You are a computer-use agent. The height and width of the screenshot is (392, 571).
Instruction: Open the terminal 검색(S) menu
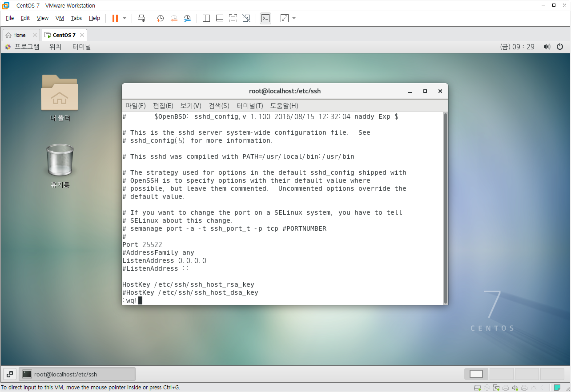[x=219, y=106]
